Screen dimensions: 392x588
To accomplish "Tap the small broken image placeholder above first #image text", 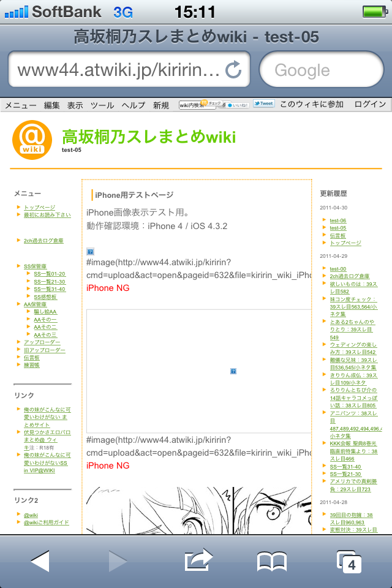I will 90,252.
